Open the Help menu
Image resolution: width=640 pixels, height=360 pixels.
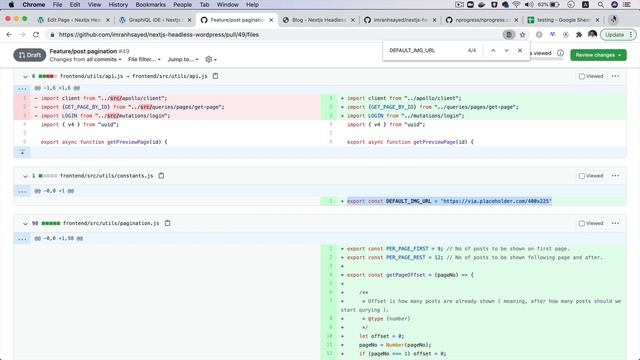pos(252,5)
